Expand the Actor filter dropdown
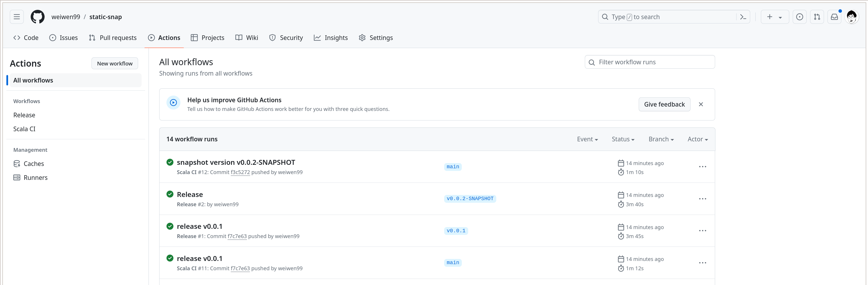The height and width of the screenshot is (285, 868). [x=697, y=139]
